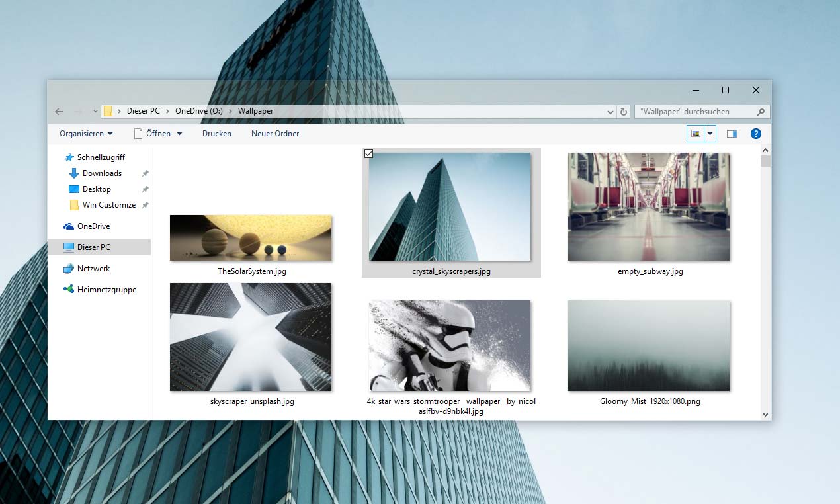Click the Netzwerk icon in the sidebar

(69, 269)
